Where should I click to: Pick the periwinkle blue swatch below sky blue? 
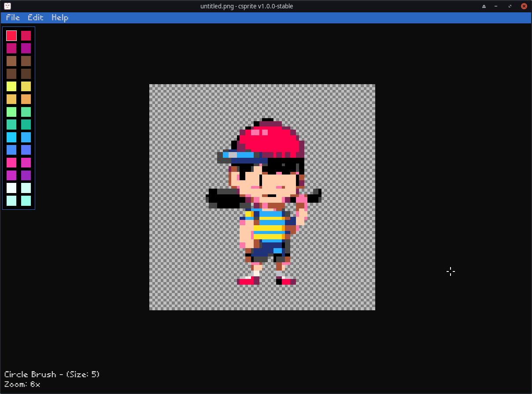[26, 150]
